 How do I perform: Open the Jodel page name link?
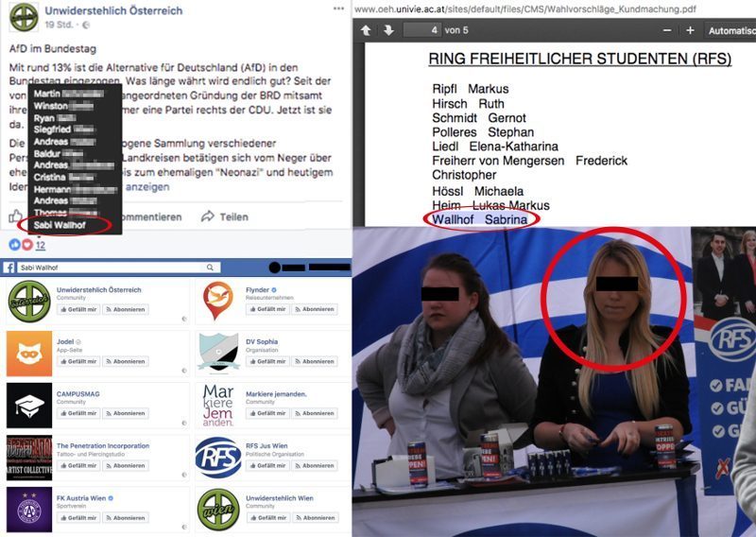(65, 341)
